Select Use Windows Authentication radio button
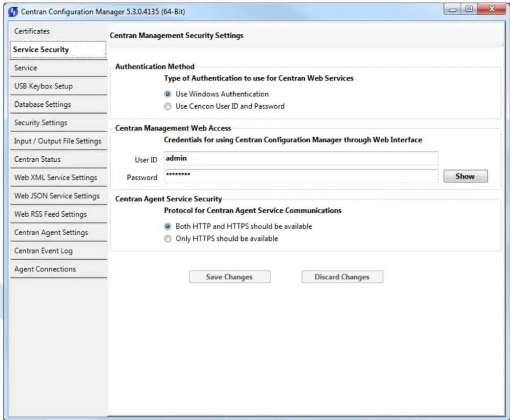Screen dimensions: 510x420 coord(168,94)
